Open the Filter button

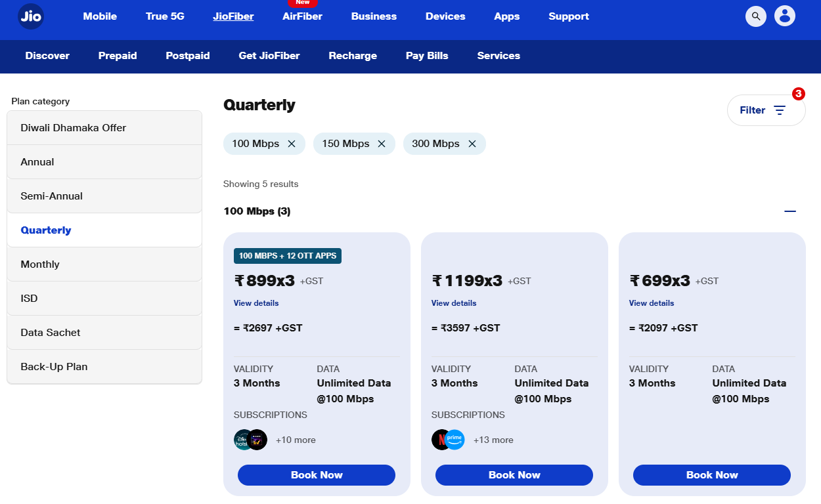coord(766,110)
